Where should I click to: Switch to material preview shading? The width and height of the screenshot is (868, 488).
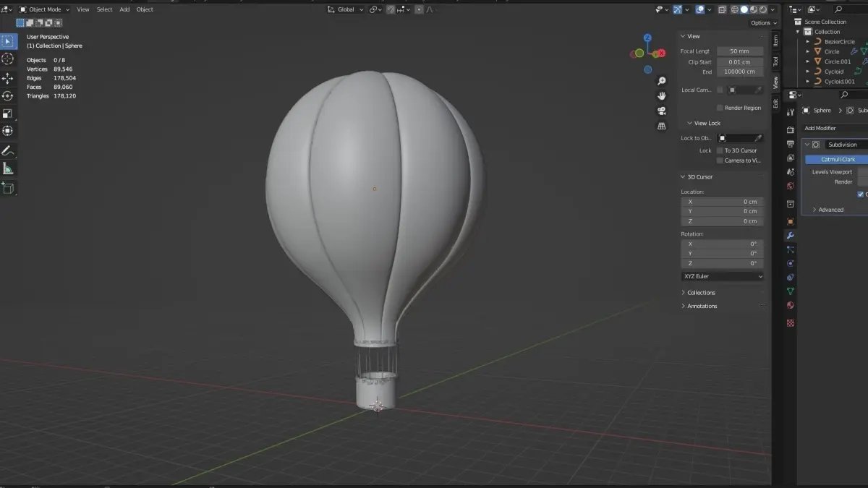point(754,9)
